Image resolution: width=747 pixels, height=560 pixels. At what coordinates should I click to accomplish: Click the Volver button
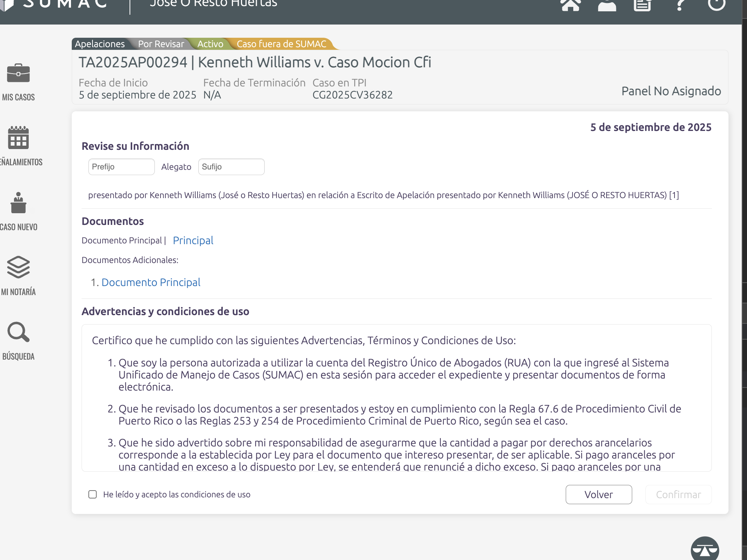point(599,494)
